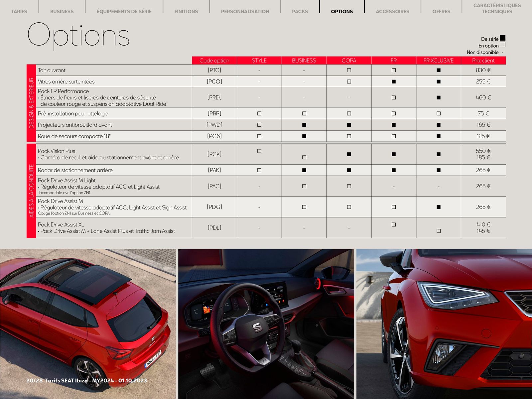Click the 830 € price
Viewport: 532px width, 399px height.
coord(483,70)
